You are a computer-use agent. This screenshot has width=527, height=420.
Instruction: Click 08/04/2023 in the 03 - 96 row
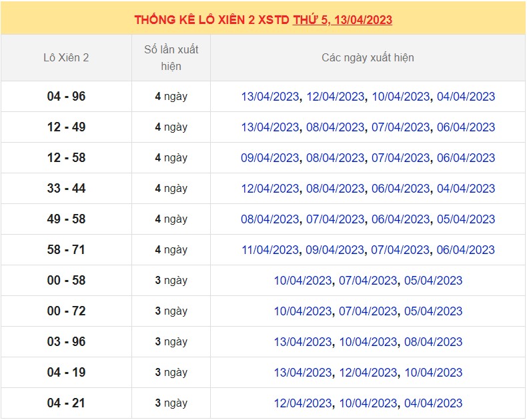(434, 342)
